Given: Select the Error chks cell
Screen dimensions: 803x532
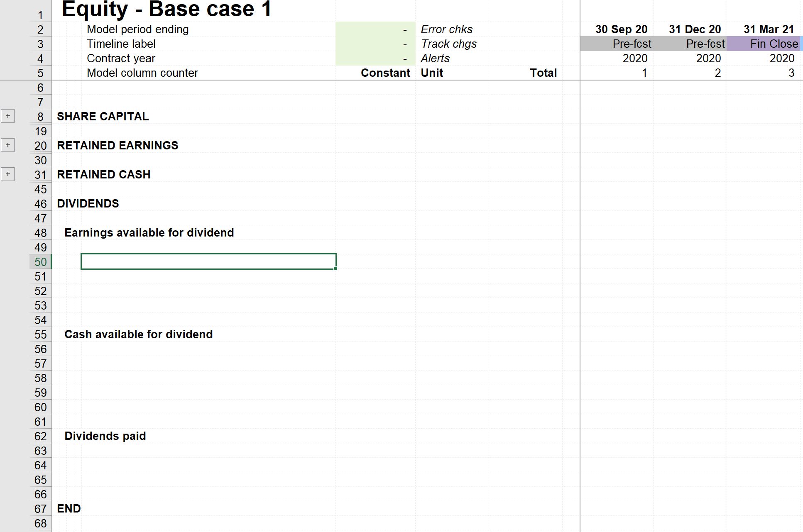Looking at the screenshot, I should coord(446,29).
